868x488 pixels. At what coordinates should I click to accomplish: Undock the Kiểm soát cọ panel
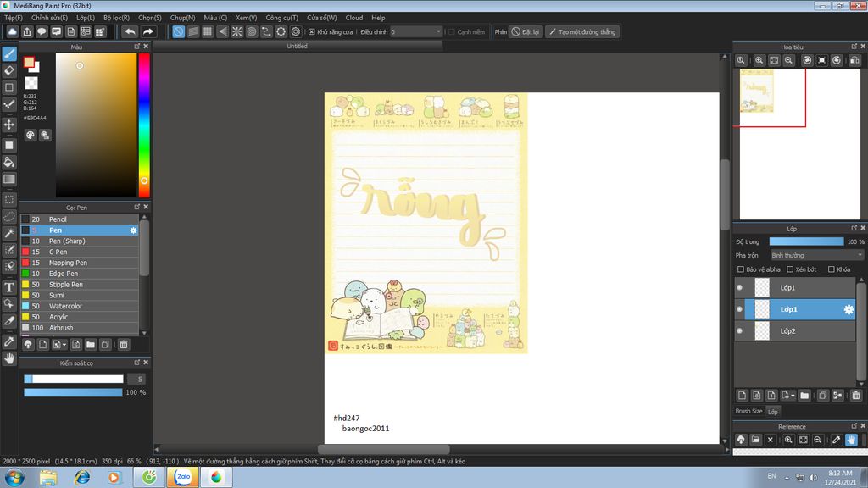tap(136, 363)
